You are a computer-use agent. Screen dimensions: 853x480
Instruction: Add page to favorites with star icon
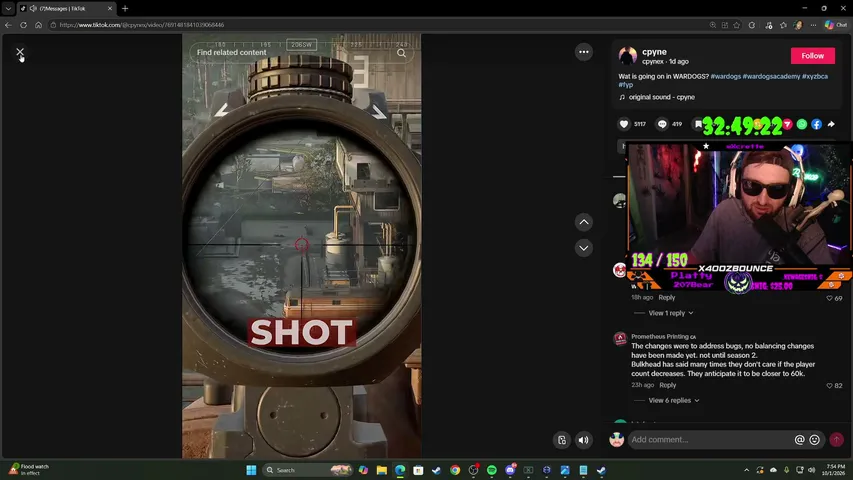point(737,25)
